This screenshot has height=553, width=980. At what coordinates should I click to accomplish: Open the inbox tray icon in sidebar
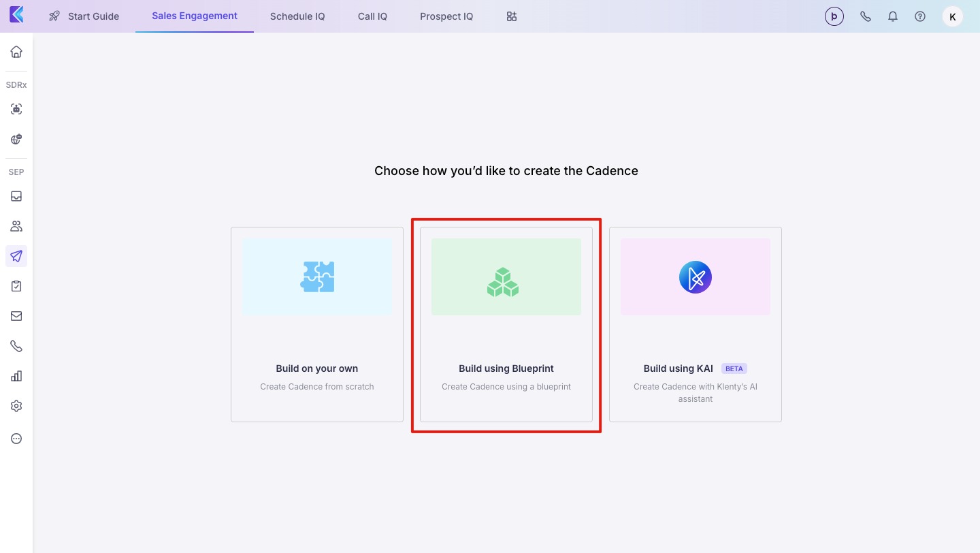pyautogui.click(x=16, y=196)
